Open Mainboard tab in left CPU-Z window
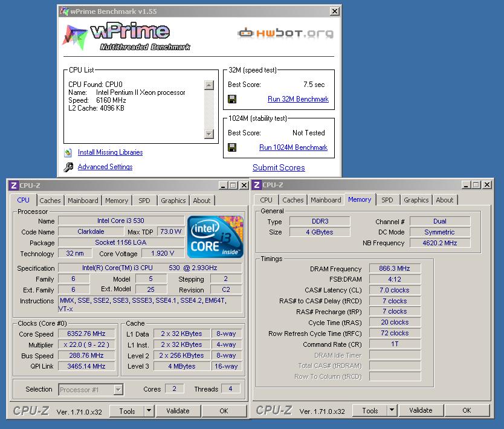The image size is (504, 429). (83, 201)
